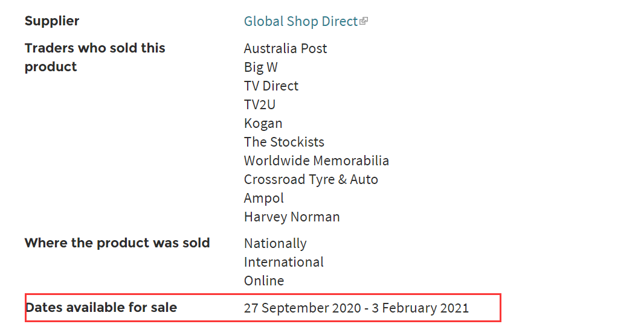The width and height of the screenshot is (644, 327).
Task: Click the Where the product was sold label
Action: tap(117, 243)
